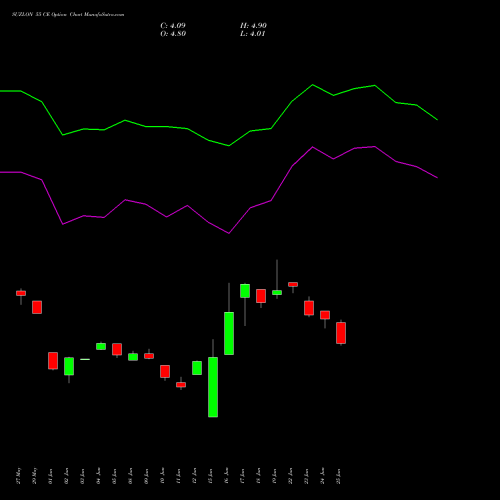This screenshot has width=500, height=500.
Task: Select the red candle for 23 Jun
Action: [309, 308]
